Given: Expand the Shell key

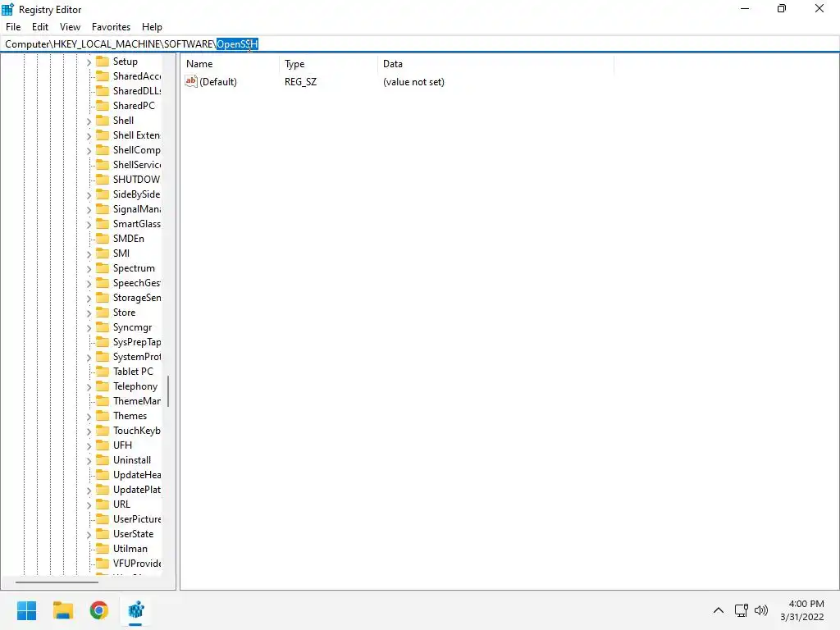Looking at the screenshot, I should (x=89, y=121).
